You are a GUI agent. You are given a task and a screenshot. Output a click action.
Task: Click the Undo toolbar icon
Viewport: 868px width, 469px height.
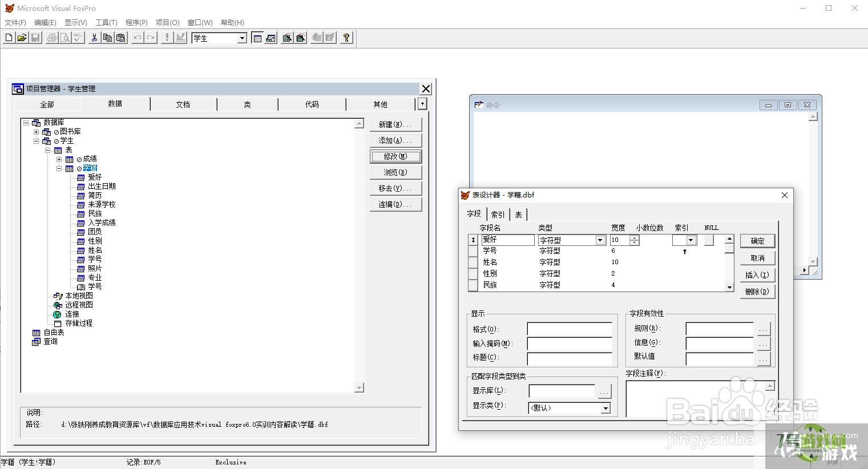(x=138, y=38)
